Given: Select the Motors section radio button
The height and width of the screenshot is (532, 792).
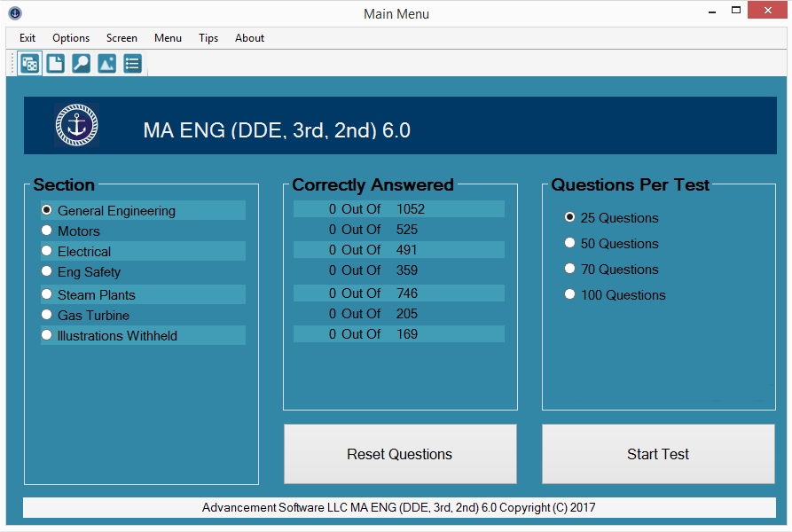Looking at the screenshot, I should (x=47, y=231).
